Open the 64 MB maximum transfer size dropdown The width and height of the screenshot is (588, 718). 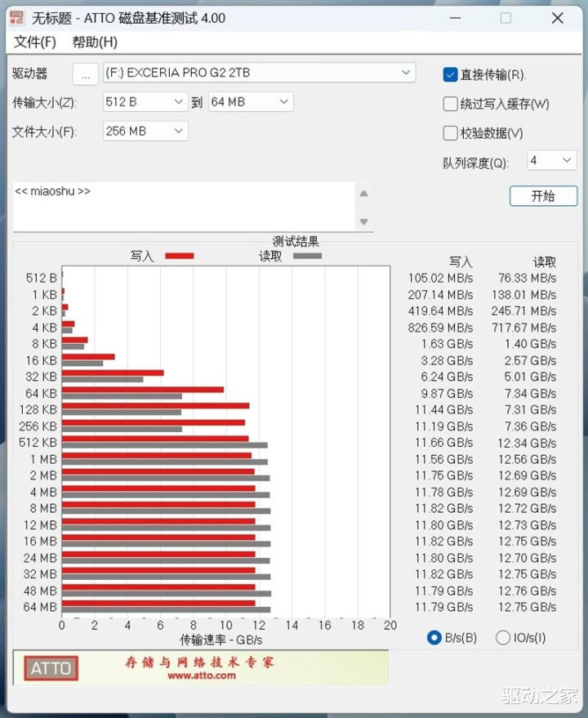point(251,101)
